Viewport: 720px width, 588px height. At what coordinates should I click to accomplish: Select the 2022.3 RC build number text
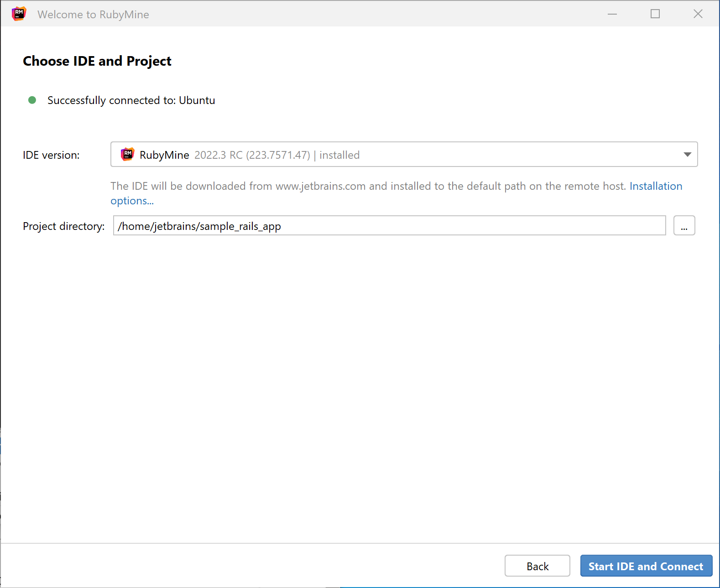pos(252,155)
